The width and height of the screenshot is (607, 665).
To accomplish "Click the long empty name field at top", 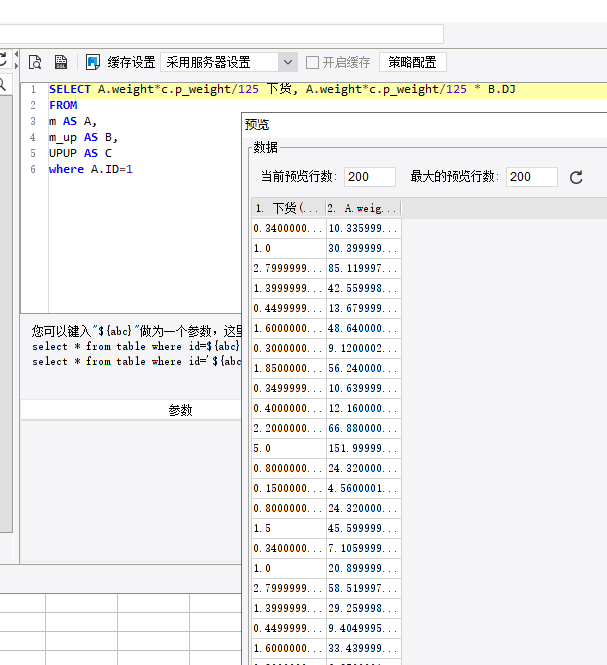I will pyautogui.click(x=221, y=34).
